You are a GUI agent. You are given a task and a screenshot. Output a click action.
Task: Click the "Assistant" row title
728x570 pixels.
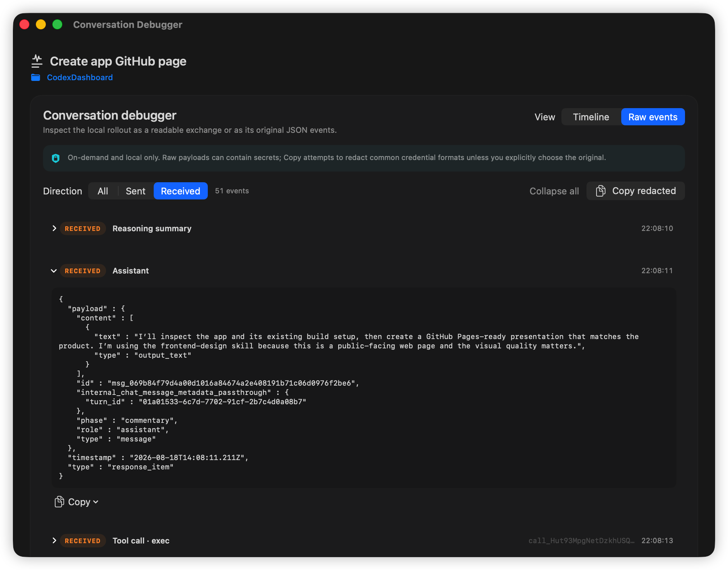131,271
